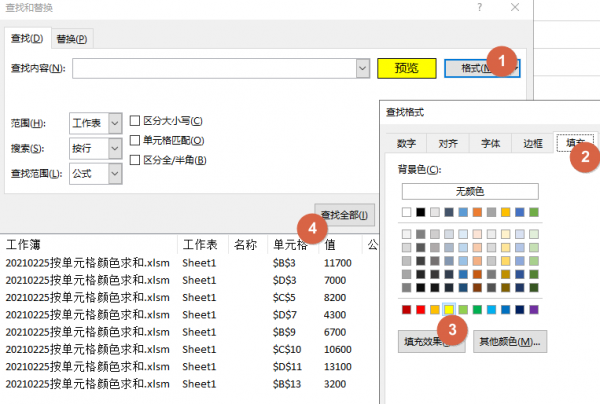Click the value 13100 in results

[338, 367]
